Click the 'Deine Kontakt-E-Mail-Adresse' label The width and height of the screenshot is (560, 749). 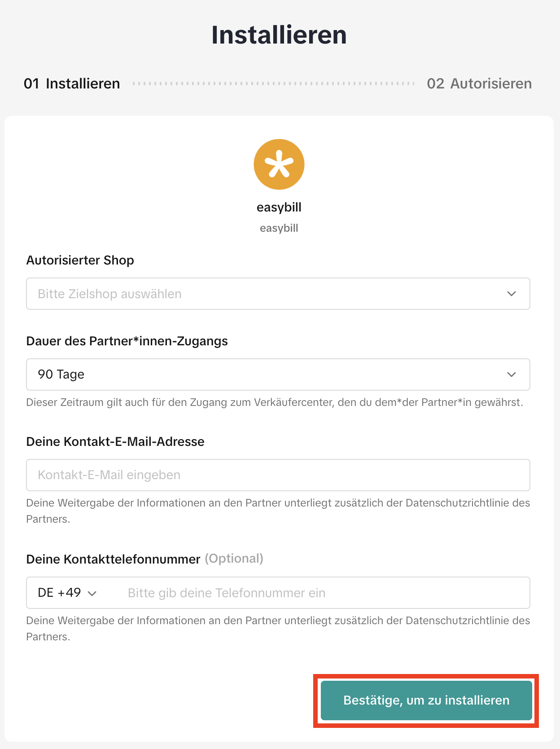click(115, 442)
